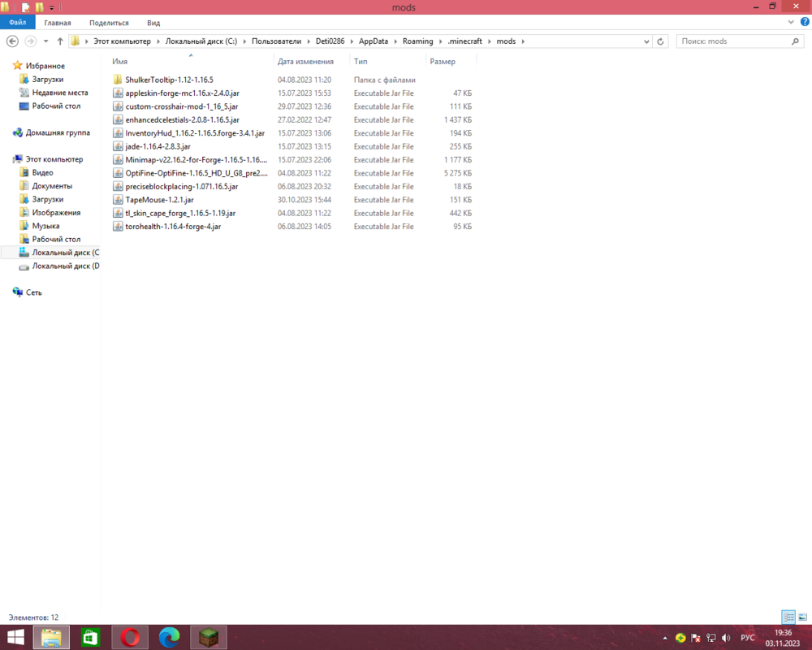Sort by Имя column header
Viewport: 812px width, 650px height.
[119, 61]
